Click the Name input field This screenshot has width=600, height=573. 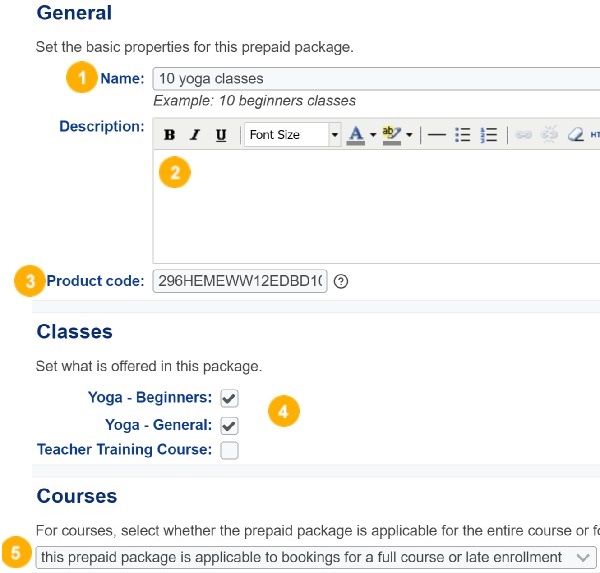point(376,79)
